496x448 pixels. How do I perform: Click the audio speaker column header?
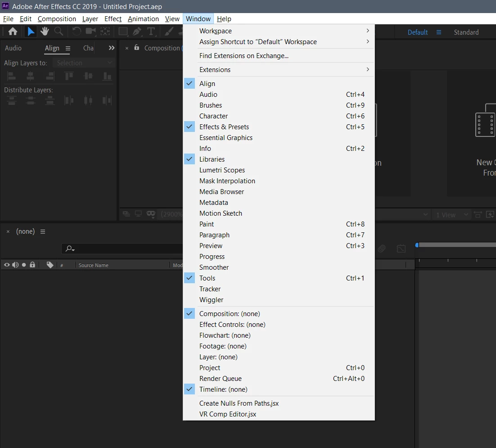[15, 265]
